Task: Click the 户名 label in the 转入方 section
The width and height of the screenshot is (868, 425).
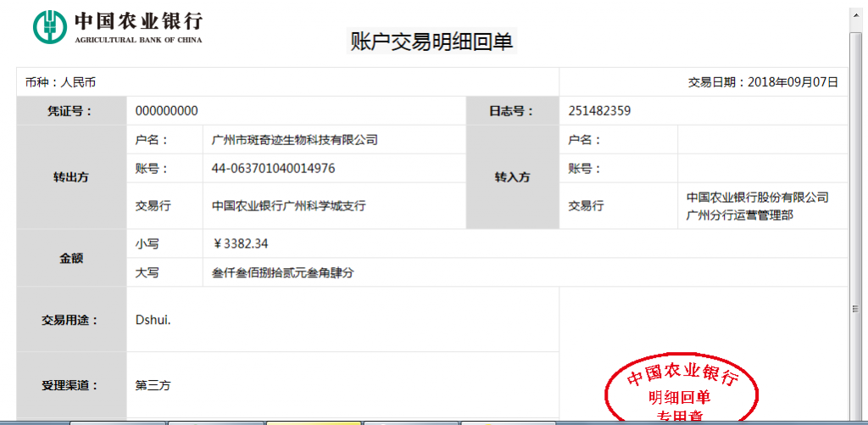Action: (585, 140)
